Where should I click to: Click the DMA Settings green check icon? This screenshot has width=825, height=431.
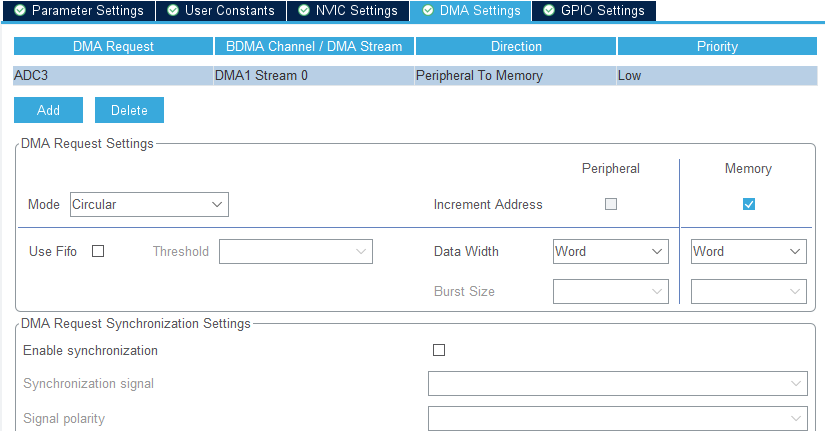[428, 11]
